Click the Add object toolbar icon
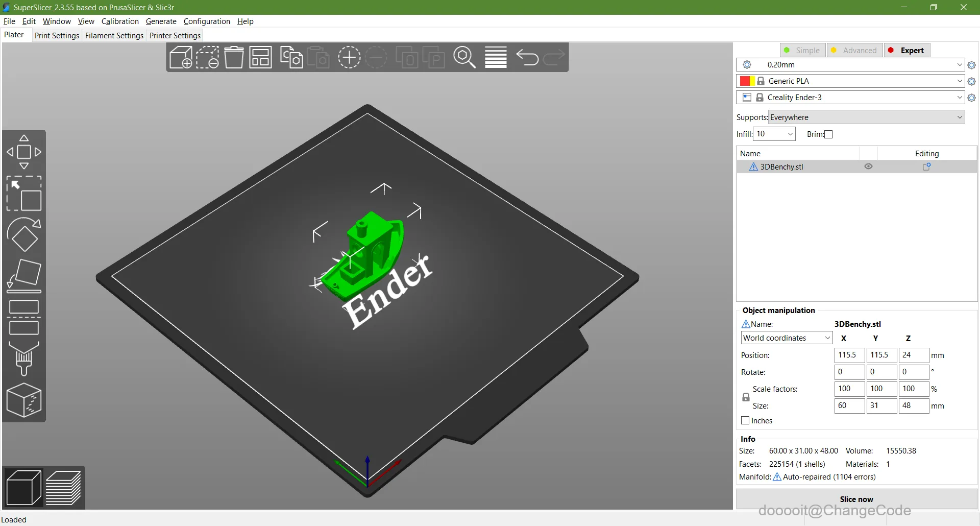The width and height of the screenshot is (980, 526). click(x=181, y=57)
